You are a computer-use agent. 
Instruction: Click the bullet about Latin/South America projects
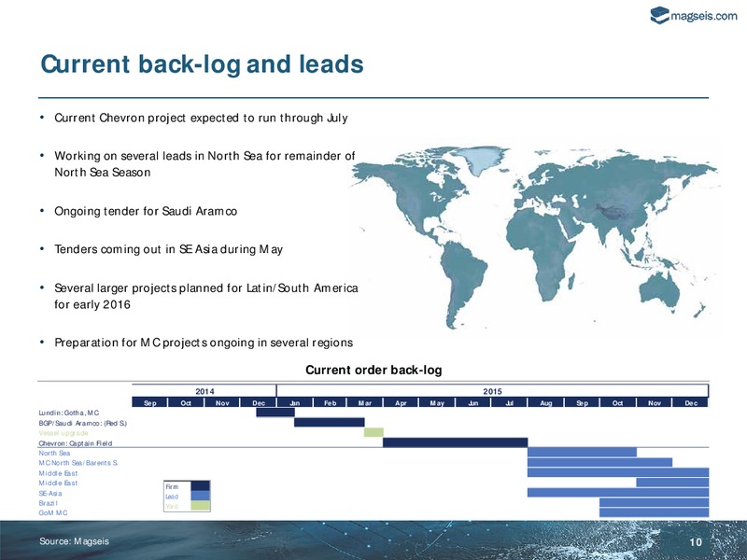205,296
